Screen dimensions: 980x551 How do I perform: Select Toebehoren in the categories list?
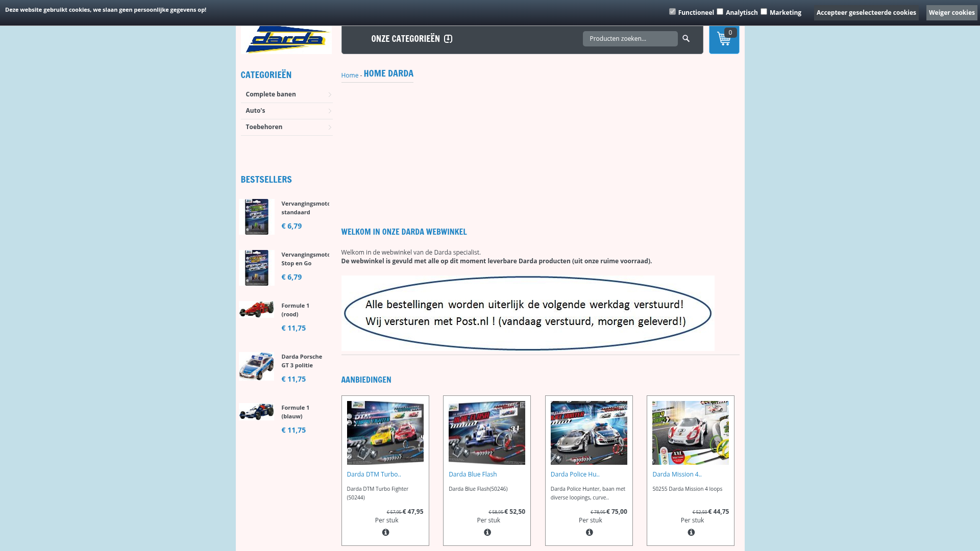coord(264,127)
